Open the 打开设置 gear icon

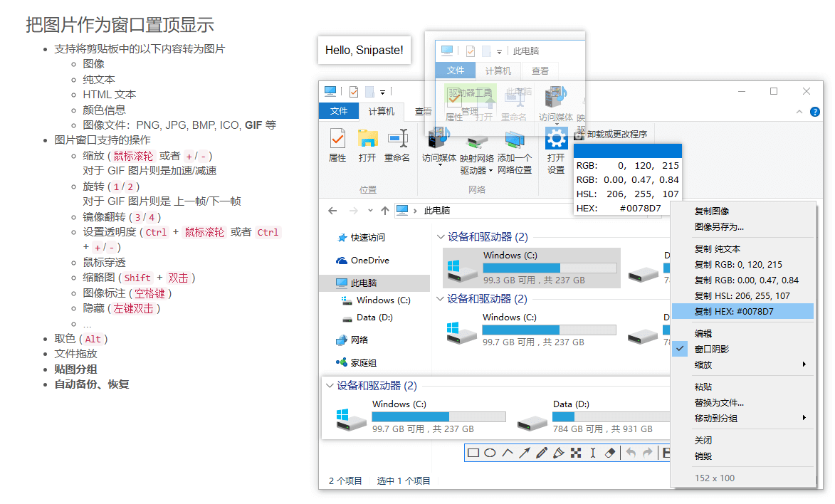point(555,138)
